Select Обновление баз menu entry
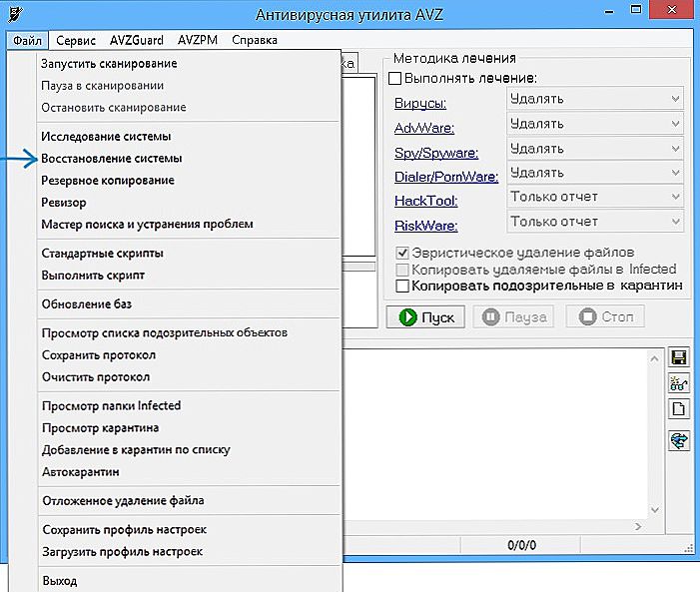 (x=189, y=304)
